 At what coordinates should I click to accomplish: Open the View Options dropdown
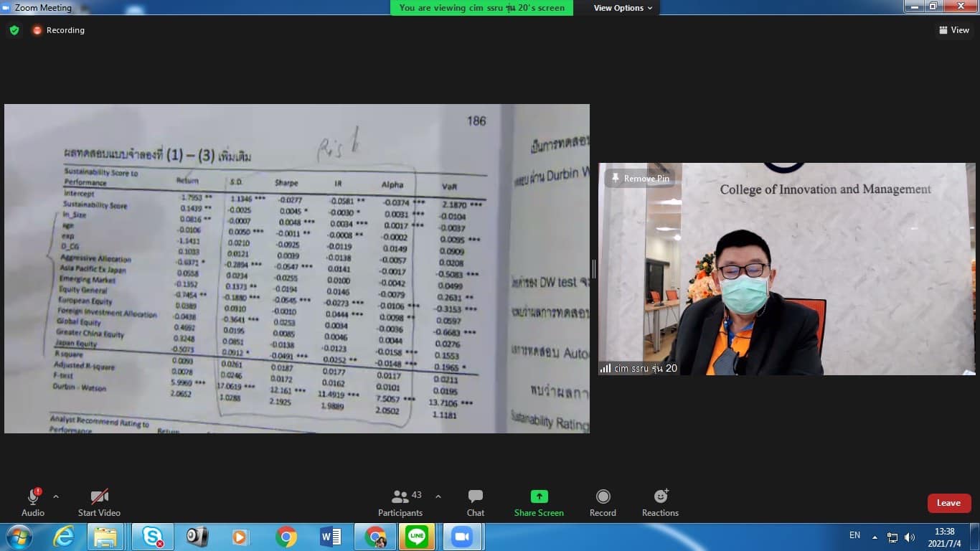(623, 8)
